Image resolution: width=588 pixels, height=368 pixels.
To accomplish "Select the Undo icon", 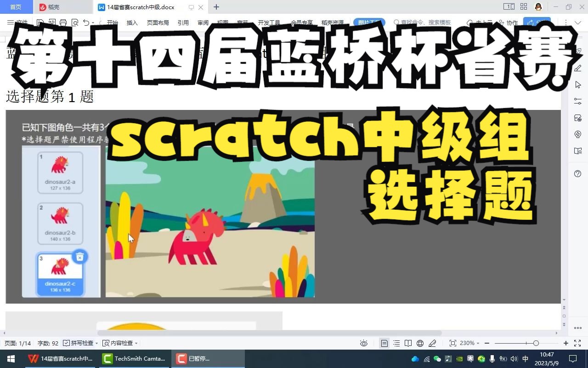I will [86, 22].
